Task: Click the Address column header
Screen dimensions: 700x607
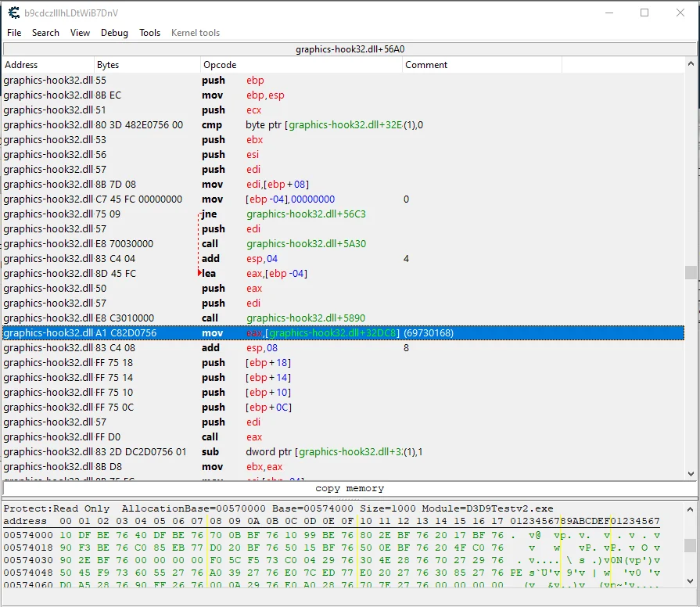Action: 48,65
